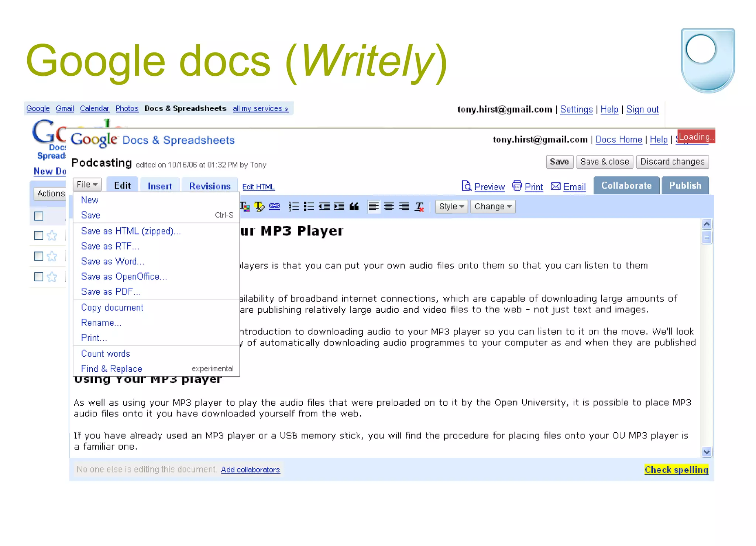Image resolution: width=756 pixels, height=546 pixels.
Task: Increase indent with the indent icon
Action: 339,207
